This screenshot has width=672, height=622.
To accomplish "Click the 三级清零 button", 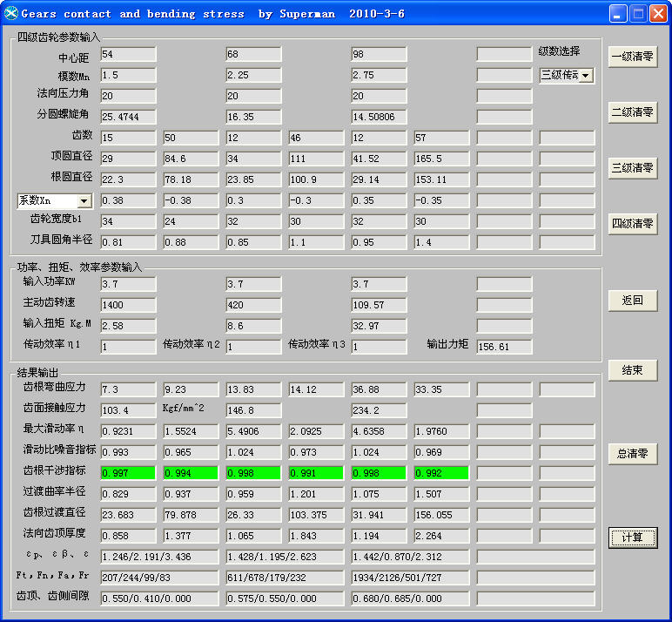I will coord(633,168).
